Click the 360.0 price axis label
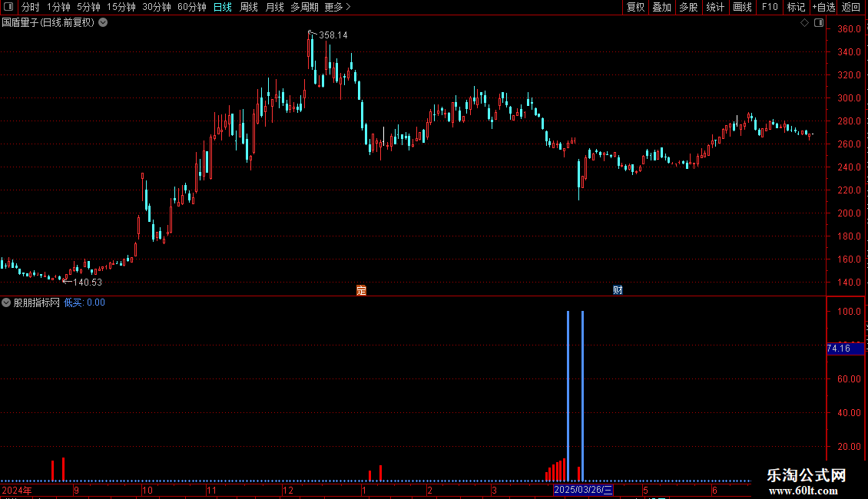The image size is (868, 499). [849, 28]
